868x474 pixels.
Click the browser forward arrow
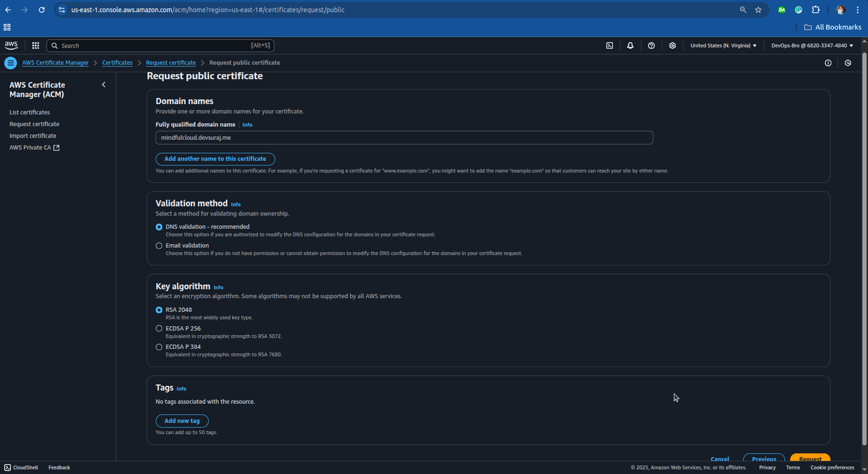coord(25,10)
